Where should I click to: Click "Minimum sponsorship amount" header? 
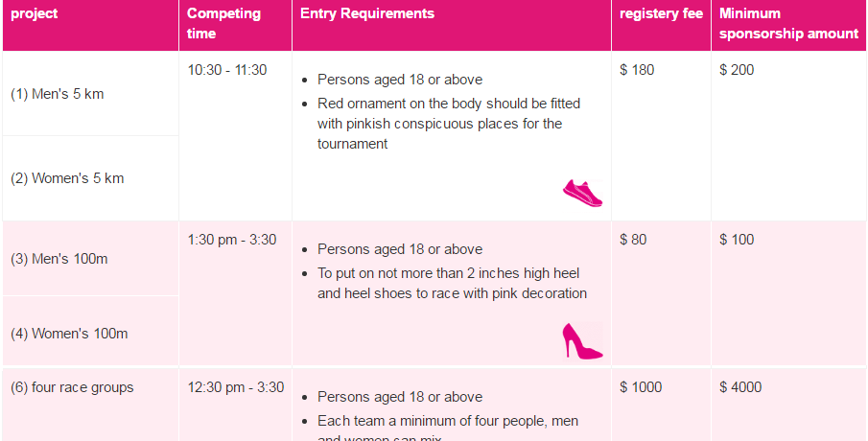coord(788,25)
